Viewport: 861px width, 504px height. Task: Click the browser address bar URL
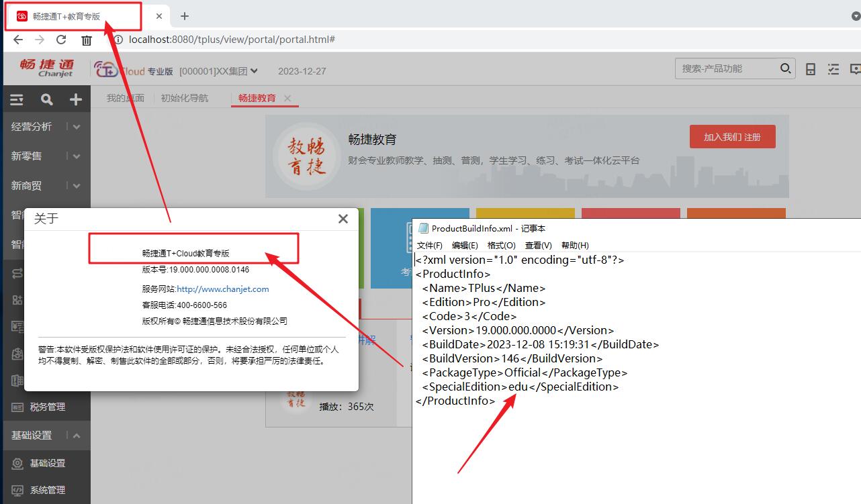click(x=232, y=40)
